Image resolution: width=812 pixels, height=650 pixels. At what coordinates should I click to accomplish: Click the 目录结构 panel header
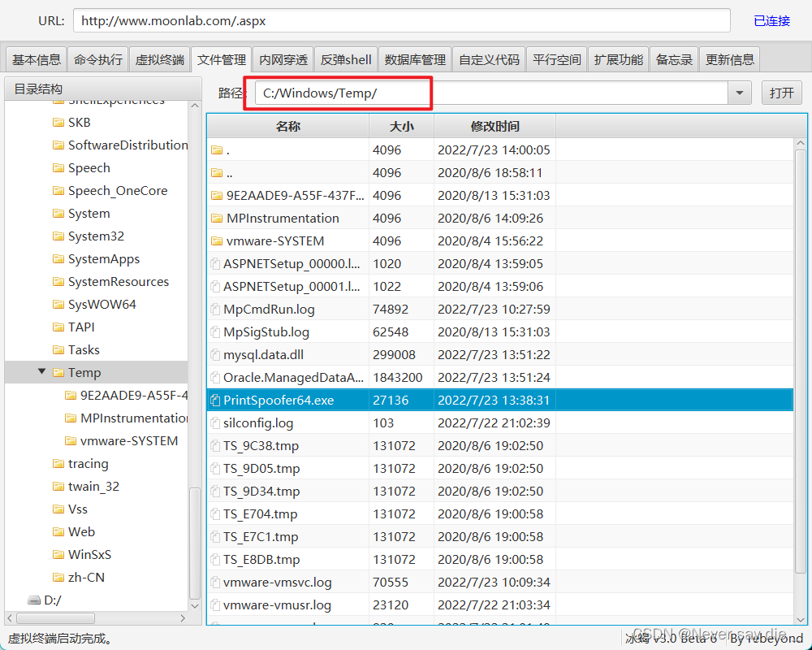103,89
